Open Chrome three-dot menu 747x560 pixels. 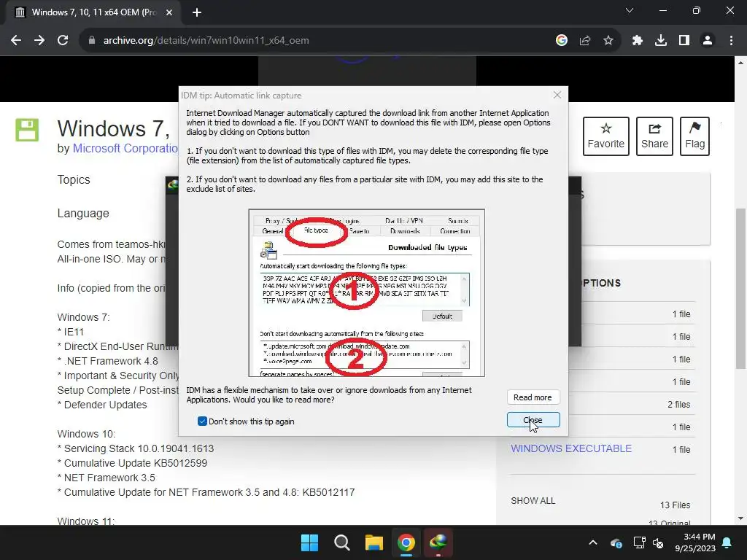[731, 41]
